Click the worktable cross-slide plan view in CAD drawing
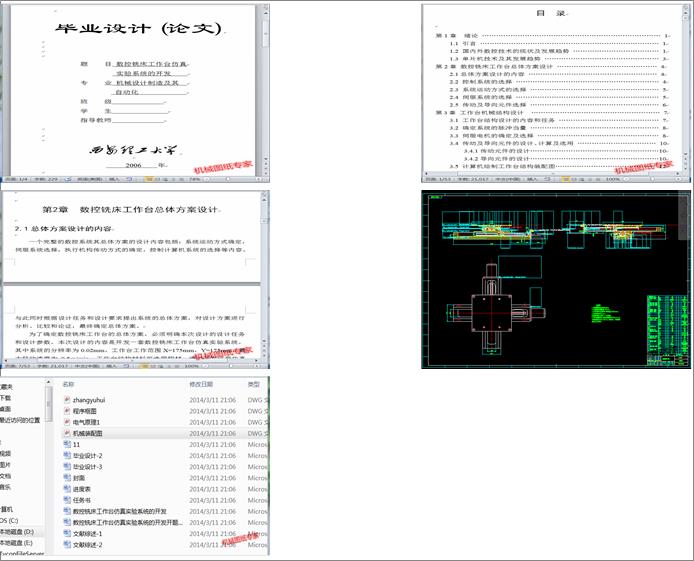 pyautogui.click(x=496, y=310)
